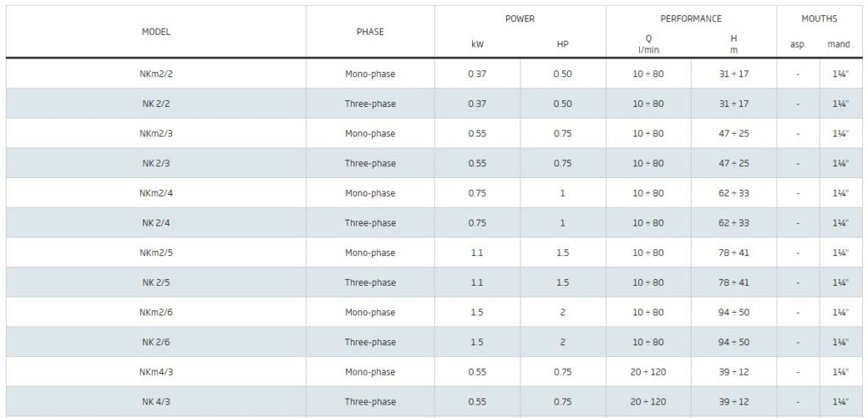
Task: Select the NKm2/2 model cell
Action: [x=156, y=74]
